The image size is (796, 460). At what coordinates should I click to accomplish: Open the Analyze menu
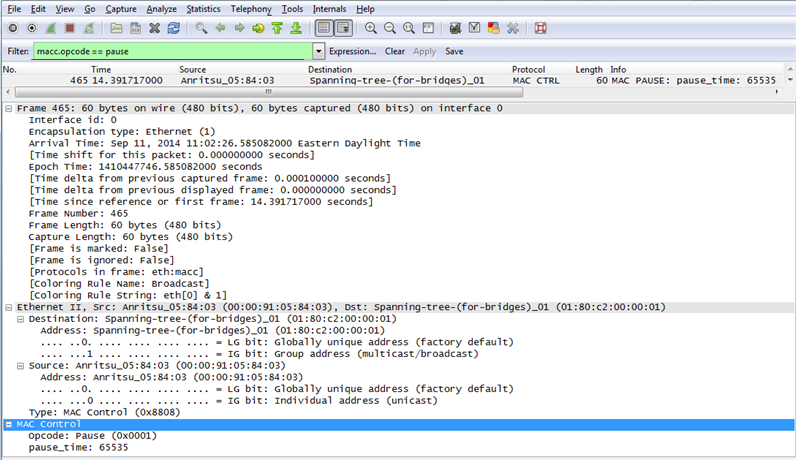(x=161, y=9)
